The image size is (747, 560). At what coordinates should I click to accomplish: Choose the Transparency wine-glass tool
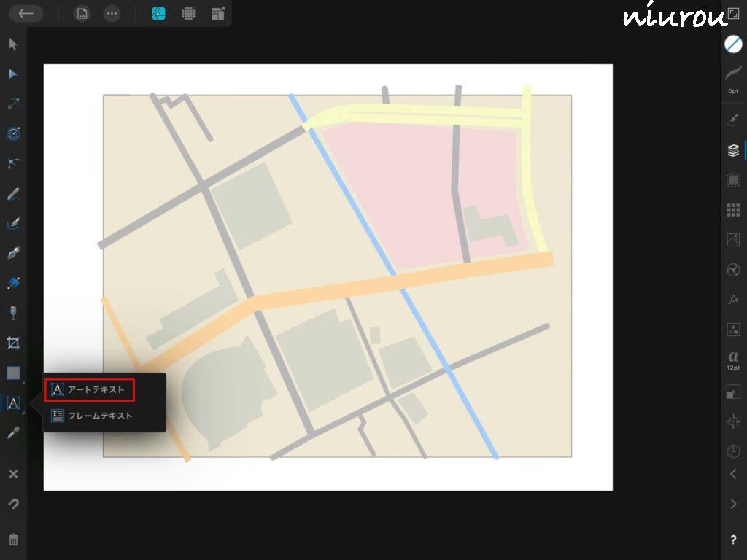point(13,313)
